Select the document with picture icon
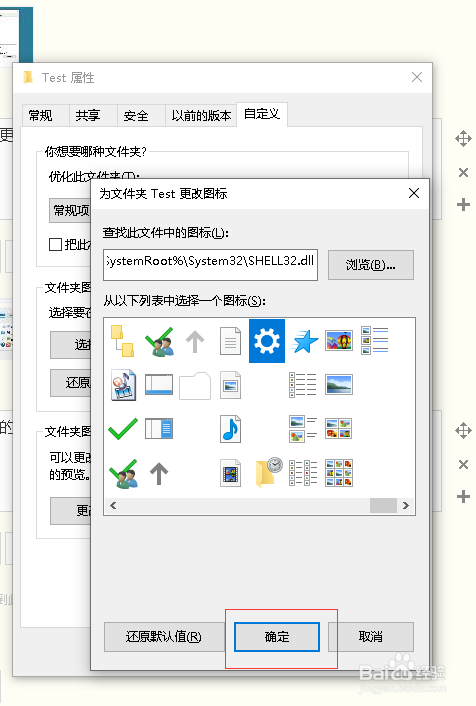This screenshot has height=706, width=476. click(x=230, y=385)
